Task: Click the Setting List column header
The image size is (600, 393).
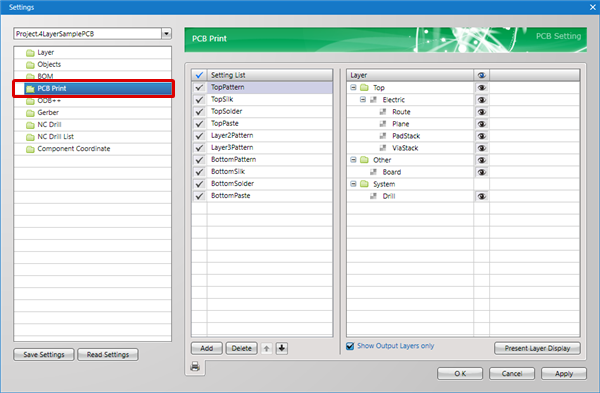Action: pyautogui.click(x=269, y=75)
